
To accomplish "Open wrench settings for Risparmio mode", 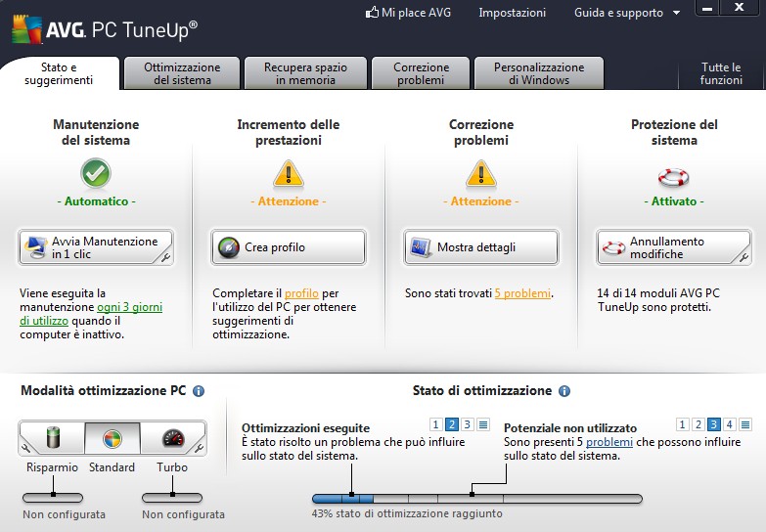I will pyautogui.click(x=25, y=447).
